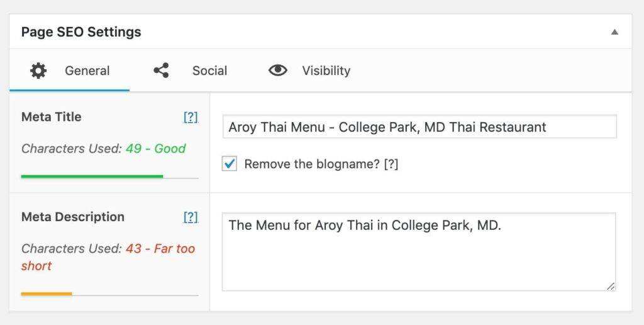This screenshot has width=644, height=325.
Task: Click the '49 - Good' character count
Action: pyautogui.click(x=155, y=149)
